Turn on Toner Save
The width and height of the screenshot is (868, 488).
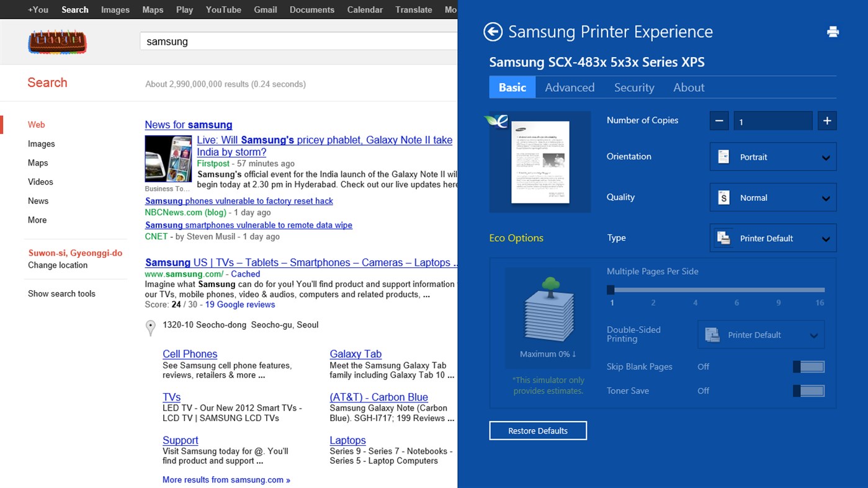tap(808, 391)
